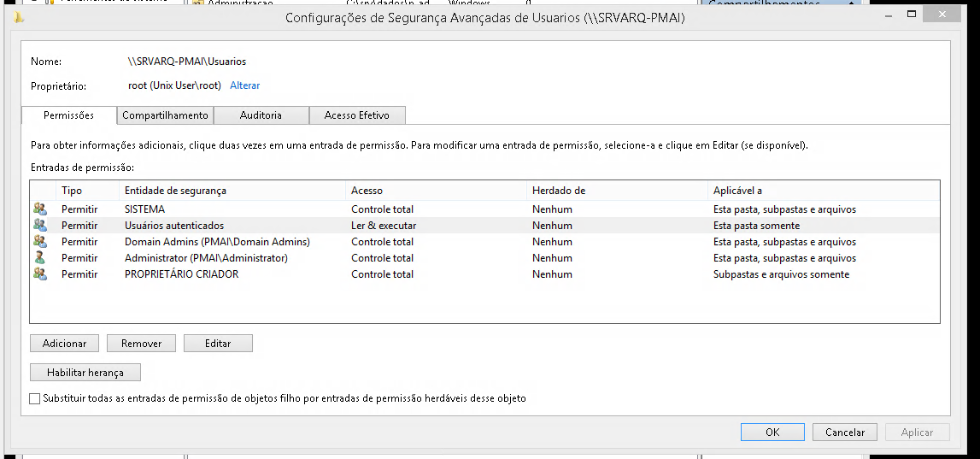Image resolution: width=980 pixels, height=459 pixels.
Task: Click the Alterar owner link
Action: pyautogui.click(x=244, y=85)
